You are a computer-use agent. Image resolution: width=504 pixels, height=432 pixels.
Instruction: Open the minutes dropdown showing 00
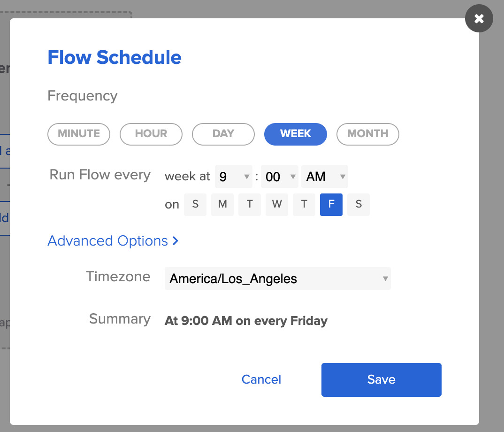coord(280,177)
